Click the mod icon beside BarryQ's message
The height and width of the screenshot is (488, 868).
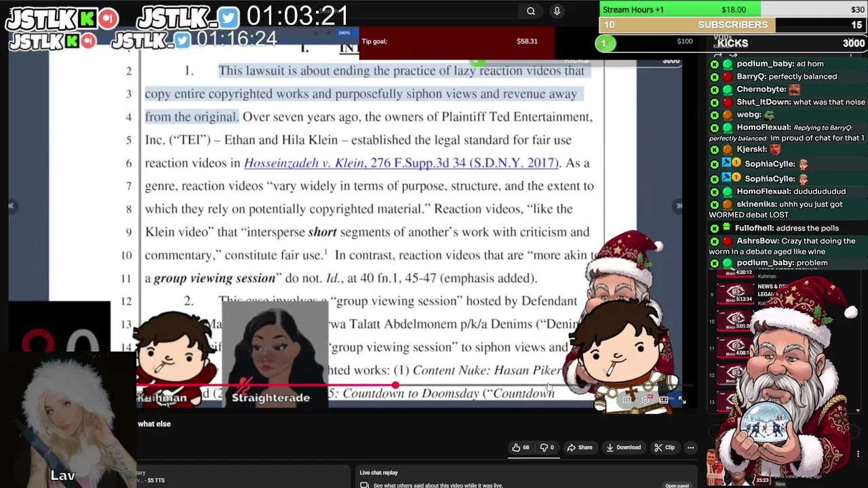(x=714, y=77)
